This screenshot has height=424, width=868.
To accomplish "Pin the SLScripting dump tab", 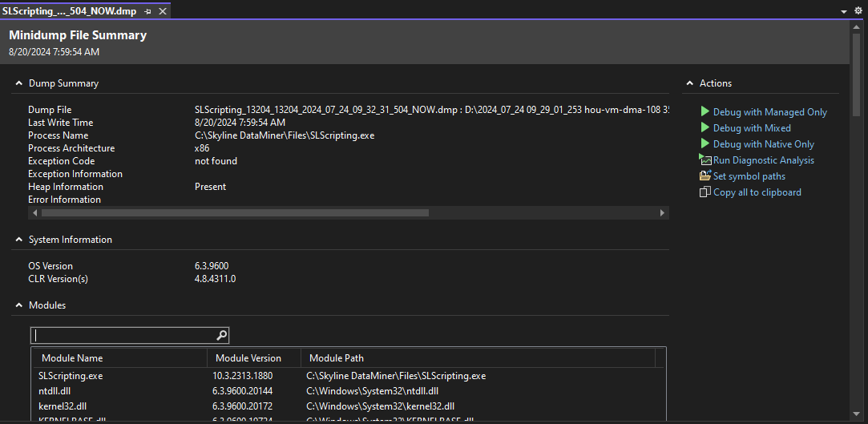I will coord(147,11).
